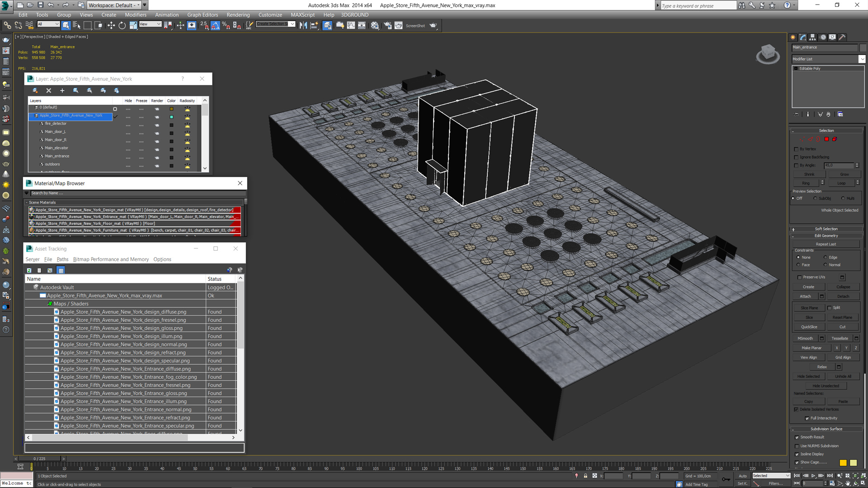Open Create Selection Set dropdown

[x=292, y=24]
